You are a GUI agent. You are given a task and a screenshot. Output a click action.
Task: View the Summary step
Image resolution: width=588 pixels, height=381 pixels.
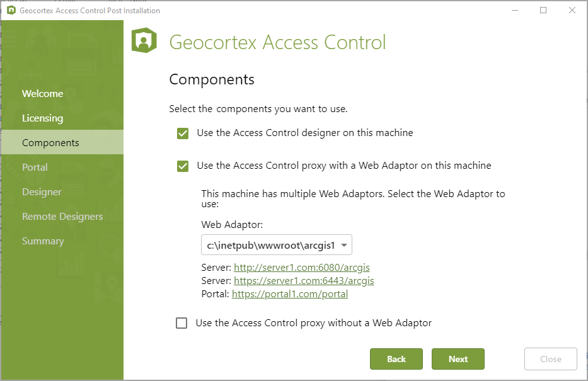point(43,241)
